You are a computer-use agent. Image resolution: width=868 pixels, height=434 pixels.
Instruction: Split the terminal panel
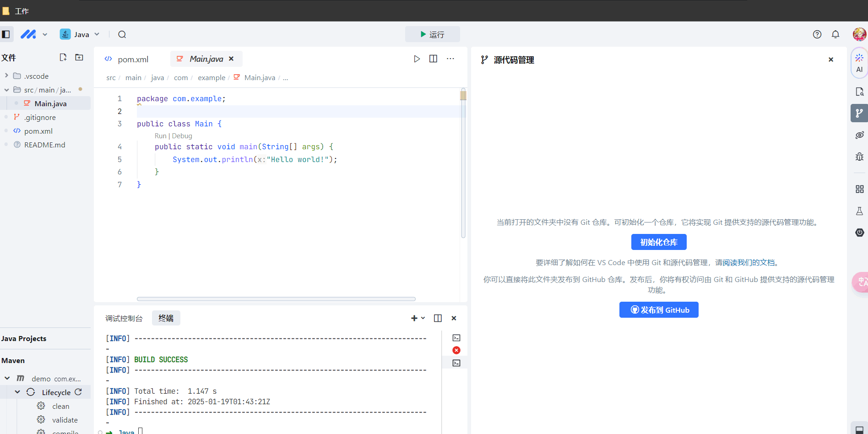[438, 318]
